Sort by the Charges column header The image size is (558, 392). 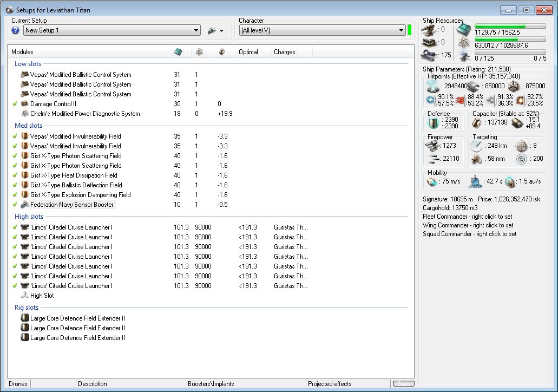pyautogui.click(x=291, y=52)
